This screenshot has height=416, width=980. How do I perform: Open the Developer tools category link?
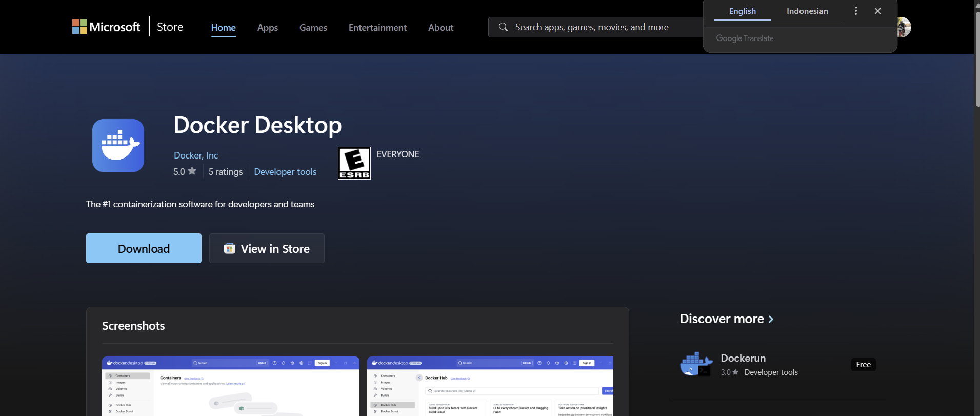tap(285, 172)
